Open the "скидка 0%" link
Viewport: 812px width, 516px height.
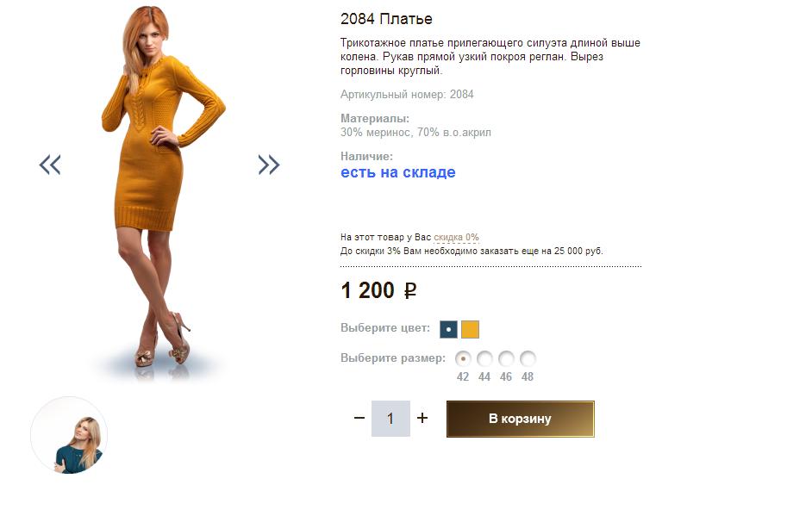(456, 237)
